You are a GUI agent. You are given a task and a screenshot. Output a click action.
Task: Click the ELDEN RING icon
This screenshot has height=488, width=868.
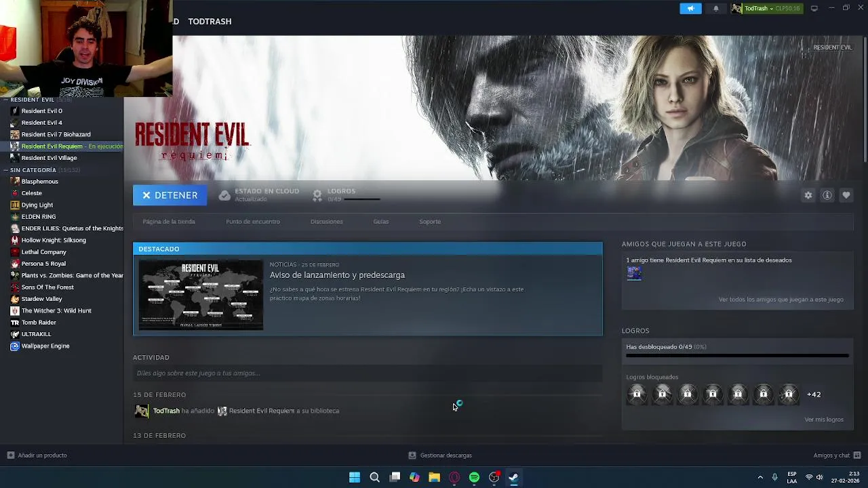coord(15,217)
